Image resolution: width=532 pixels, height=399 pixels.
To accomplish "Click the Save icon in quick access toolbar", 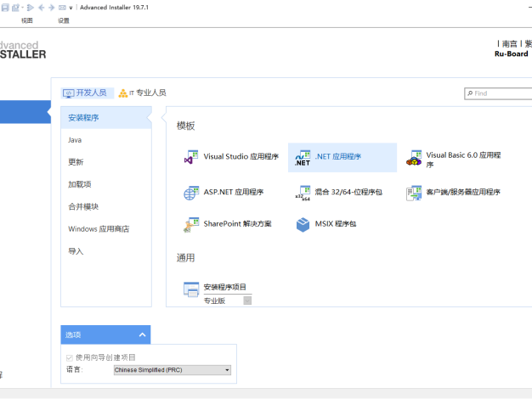I will (x=5, y=8).
